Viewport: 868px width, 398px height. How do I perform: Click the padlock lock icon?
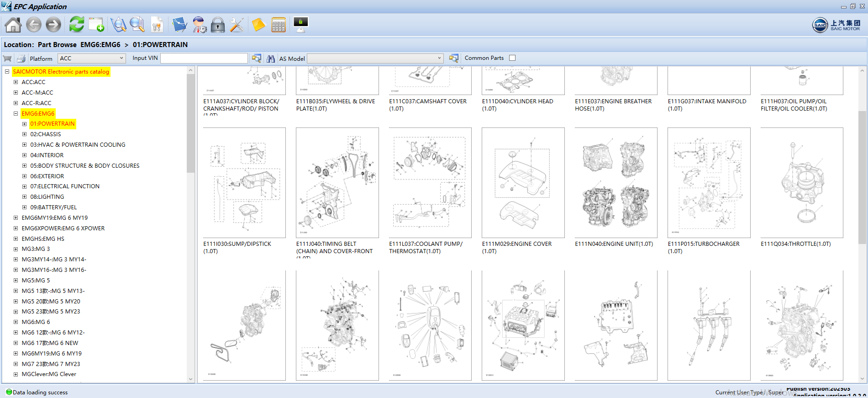218,25
